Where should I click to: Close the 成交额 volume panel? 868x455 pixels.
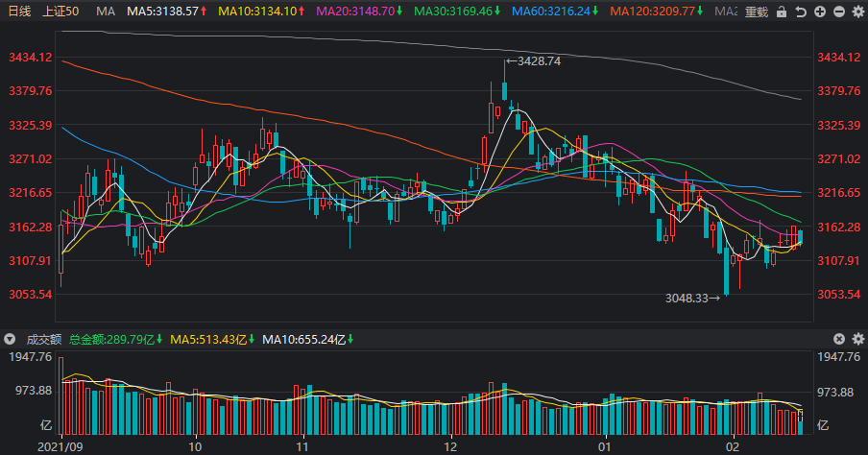point(839,339)
